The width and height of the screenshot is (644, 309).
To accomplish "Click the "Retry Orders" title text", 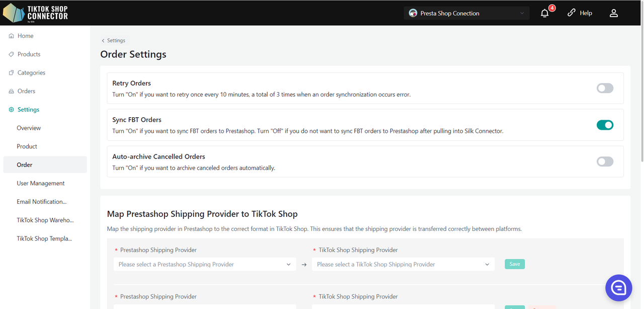I will [132, 84].
